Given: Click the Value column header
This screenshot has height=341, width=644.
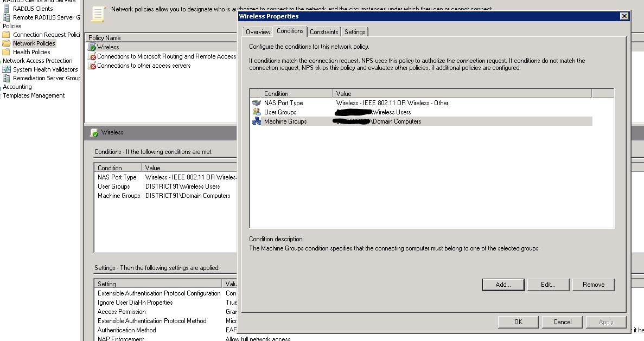Looking at the screenshot, I should [x=344, y=93].
